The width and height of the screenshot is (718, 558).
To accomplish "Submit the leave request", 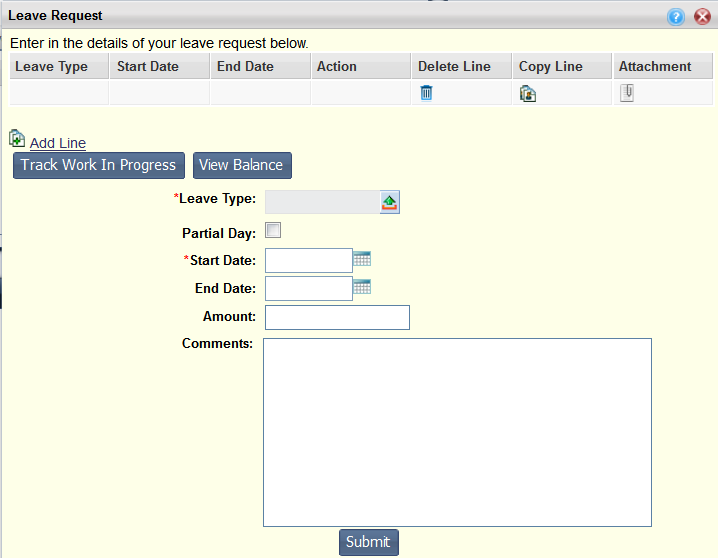I will pyautogui.click(x=369, y=542).
